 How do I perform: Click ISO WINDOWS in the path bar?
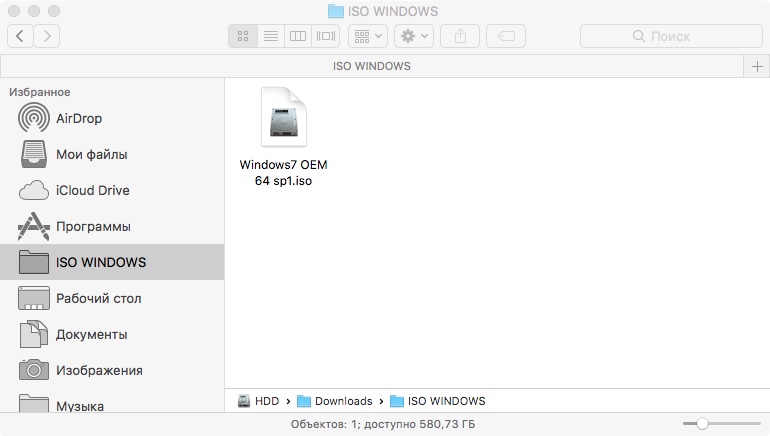[438, 401]
